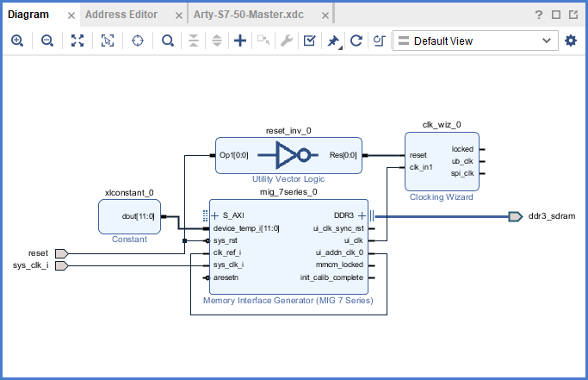Viewport: 588px width, 380px height.
Task: Add IP with the plus icon
Action: (240, 40)
